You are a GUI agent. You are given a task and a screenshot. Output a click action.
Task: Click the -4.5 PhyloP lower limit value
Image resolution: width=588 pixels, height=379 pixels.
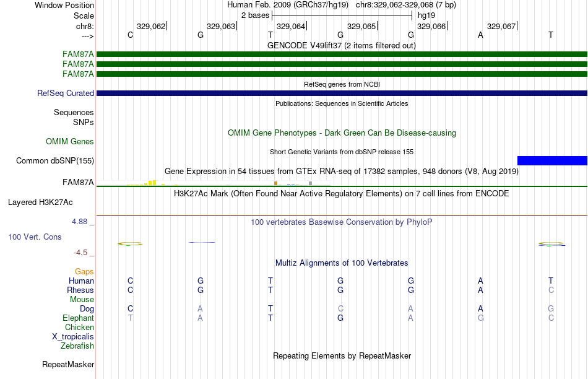click(80, 253)
